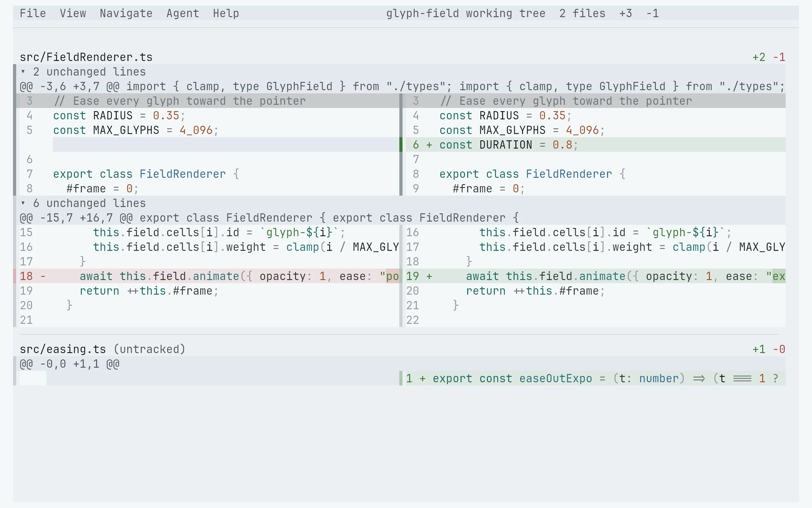Click the +3 additions total in header
Screen dimensions: 812x508
(625, 13)
